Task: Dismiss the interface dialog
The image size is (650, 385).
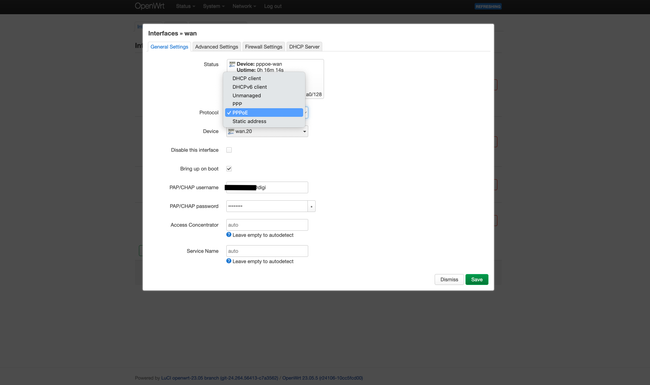Action: coord(449,279)
